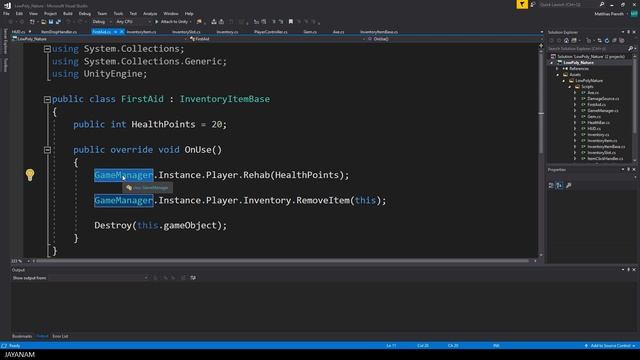Toggle word wrap in Output panel
Image resolution: width=640 pixels, height=360 pixels.
tap(193, 278)
